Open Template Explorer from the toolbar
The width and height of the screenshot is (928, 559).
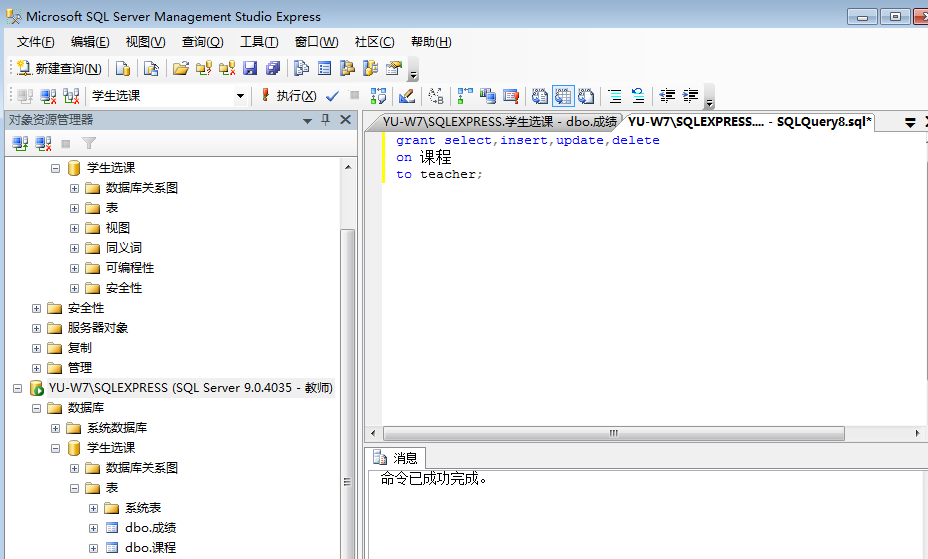(x=370, y=69)
